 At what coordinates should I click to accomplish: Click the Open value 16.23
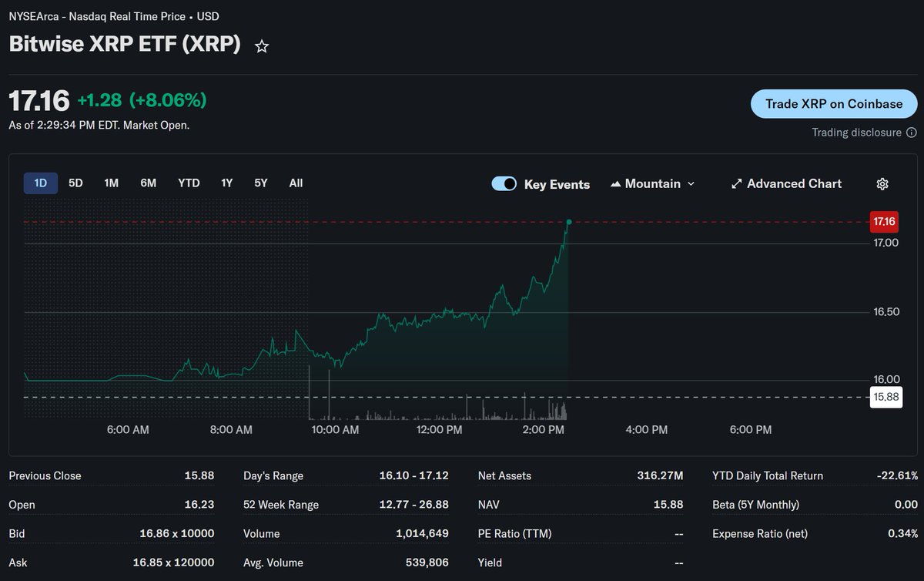coord(199,505)
